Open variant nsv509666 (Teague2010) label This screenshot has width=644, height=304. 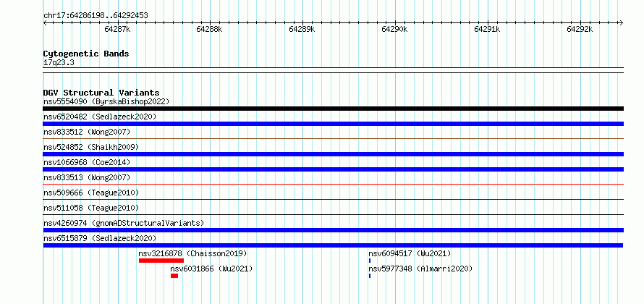[x=91, y=193]
